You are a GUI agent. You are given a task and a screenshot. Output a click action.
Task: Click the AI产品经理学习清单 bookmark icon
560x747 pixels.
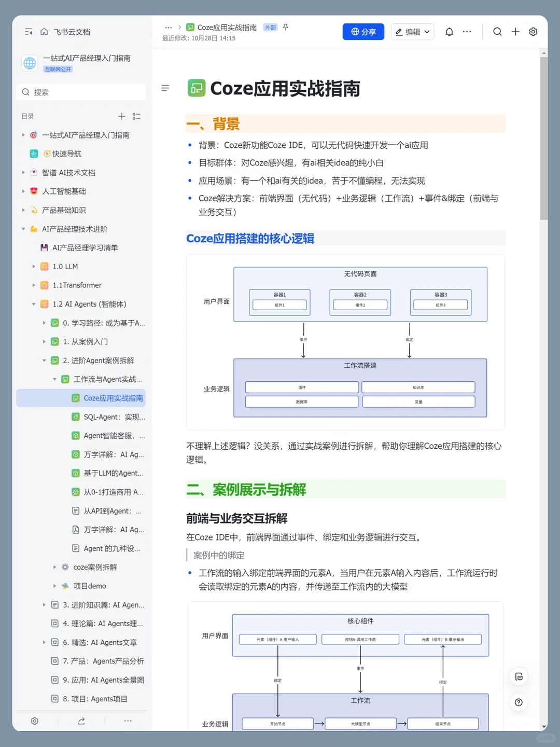(x=44, y=247)
